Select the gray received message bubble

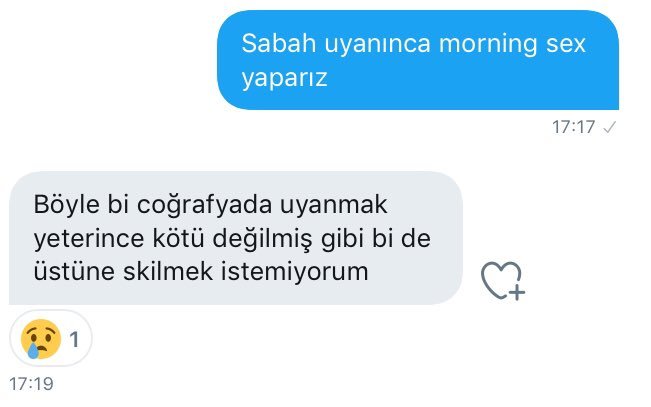click(x=235, y=238)
